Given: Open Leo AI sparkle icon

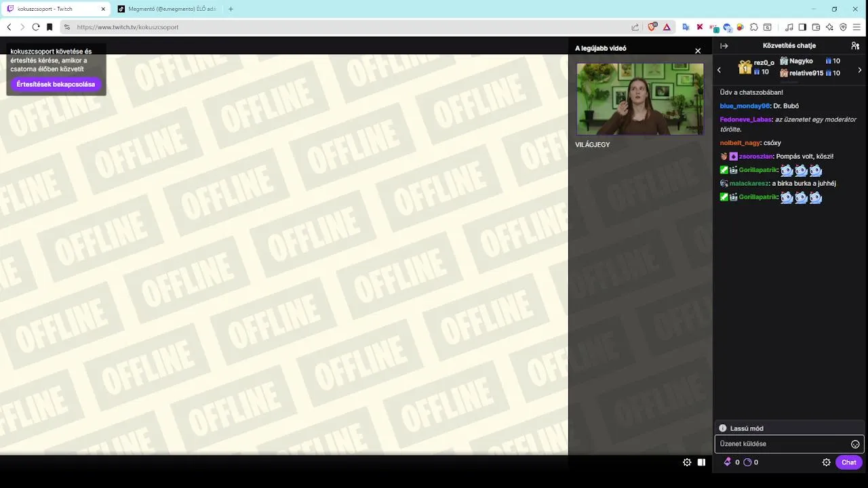Looking at the screenshot, I should pos(829,27).
